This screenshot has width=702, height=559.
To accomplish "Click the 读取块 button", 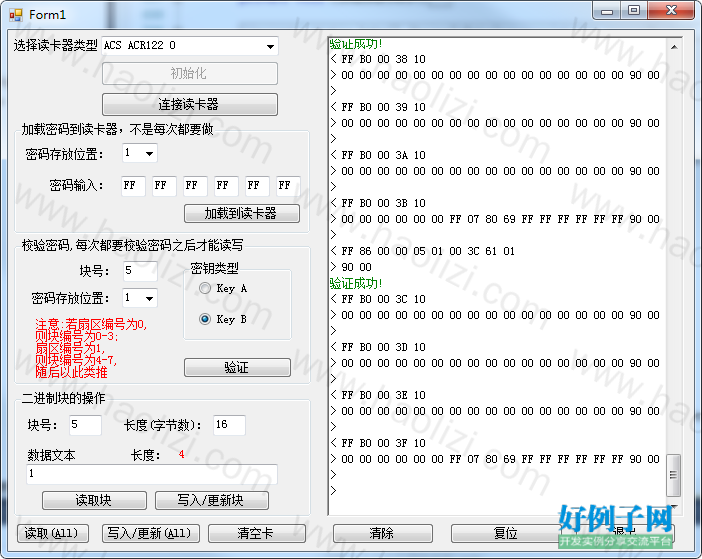I will click(94, 500).
